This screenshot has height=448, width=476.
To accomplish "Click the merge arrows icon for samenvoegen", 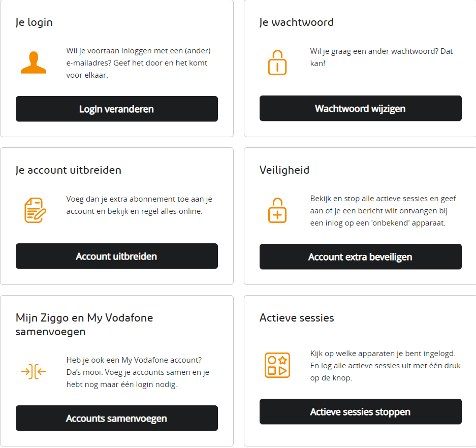I will click(34, 372).
